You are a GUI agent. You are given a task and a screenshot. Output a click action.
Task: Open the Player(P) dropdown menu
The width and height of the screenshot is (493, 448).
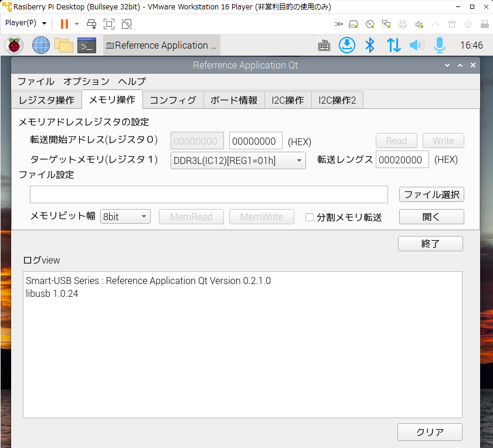pos(26,23)
